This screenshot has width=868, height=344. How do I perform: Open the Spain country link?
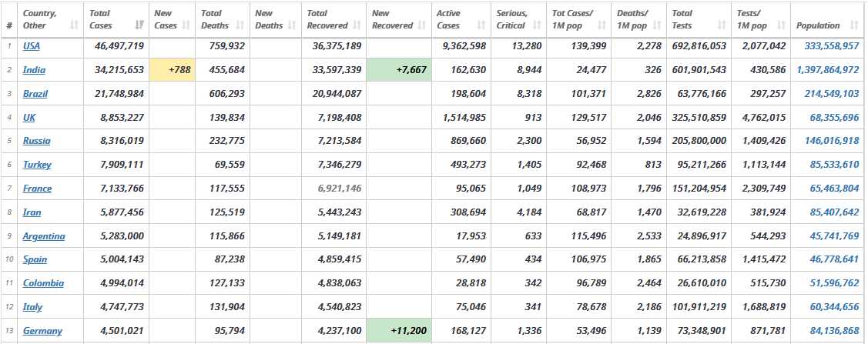pos(35,259)
